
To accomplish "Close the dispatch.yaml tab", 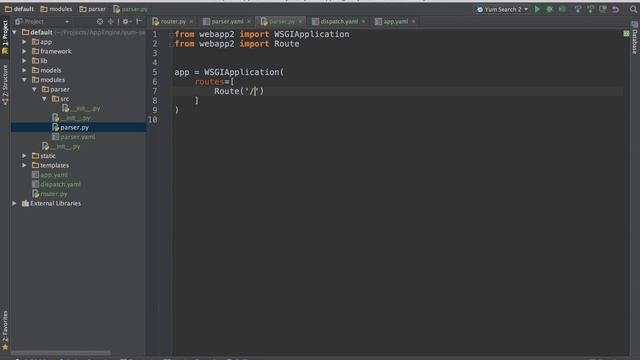I will pos(363,22).
